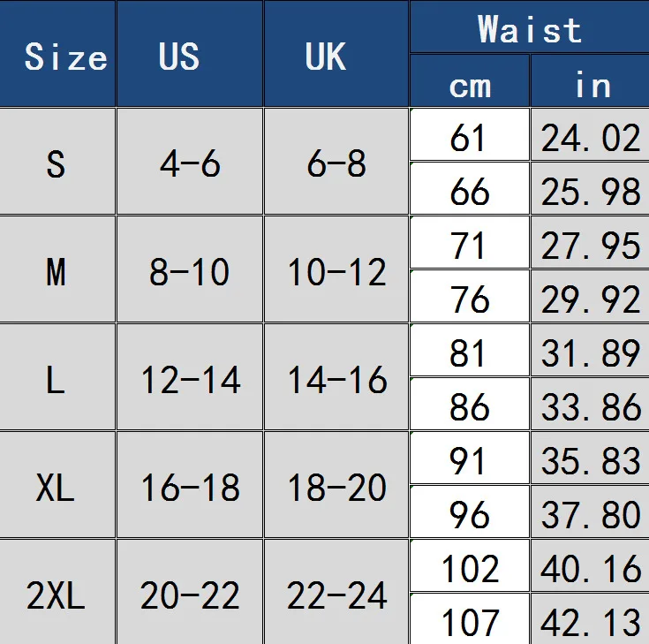This screenshot has height=644, width=649.
Task: Click the in sub-header
Action: click(x=590, y=85)
